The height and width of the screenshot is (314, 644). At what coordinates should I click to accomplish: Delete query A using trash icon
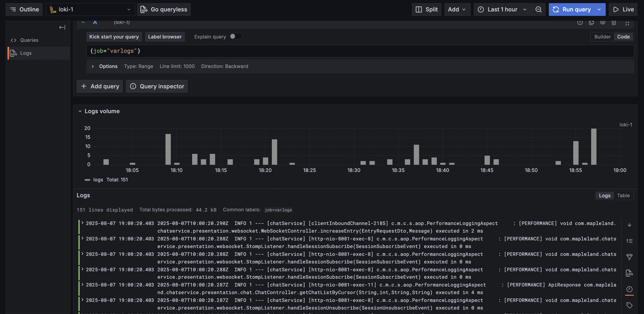pyautogui.click(x=614, y=23)
